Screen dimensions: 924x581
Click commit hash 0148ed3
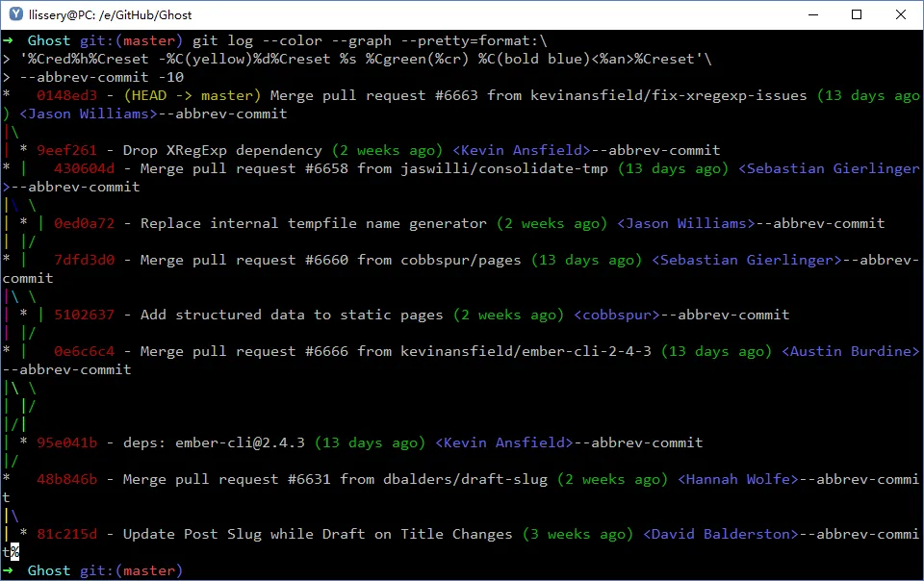point(66,95)
